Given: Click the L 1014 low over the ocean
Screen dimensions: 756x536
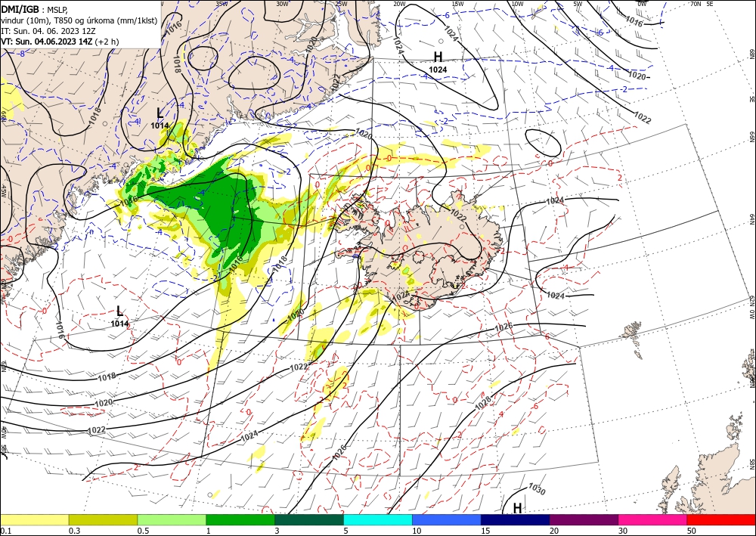Looking at the screenshot, I should pyautogui.click(x=119, y=316).
